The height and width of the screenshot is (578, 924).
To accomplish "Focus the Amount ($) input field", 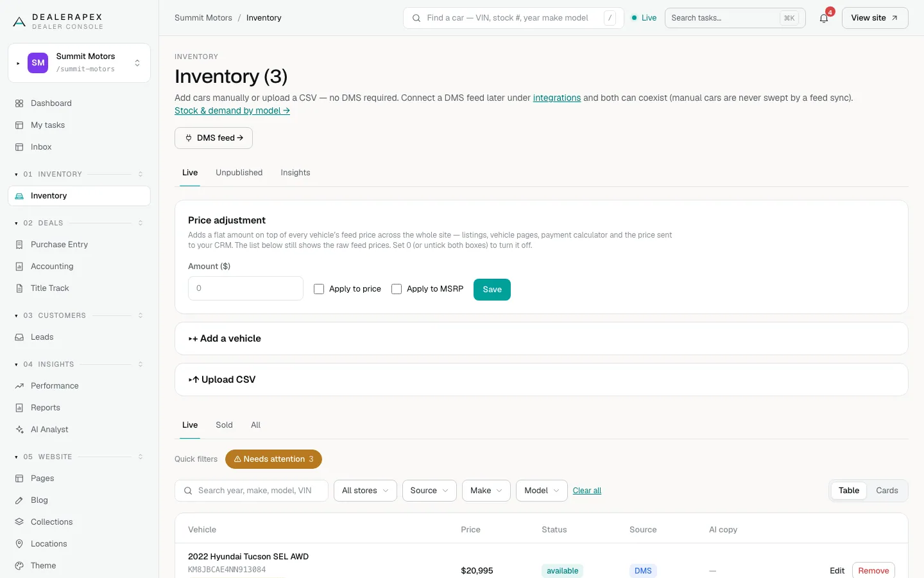I will 246,288.
